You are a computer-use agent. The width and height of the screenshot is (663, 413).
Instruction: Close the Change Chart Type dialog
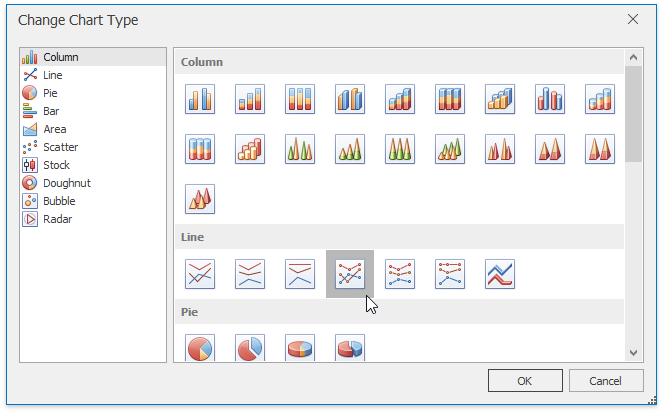tap(632, 19)
